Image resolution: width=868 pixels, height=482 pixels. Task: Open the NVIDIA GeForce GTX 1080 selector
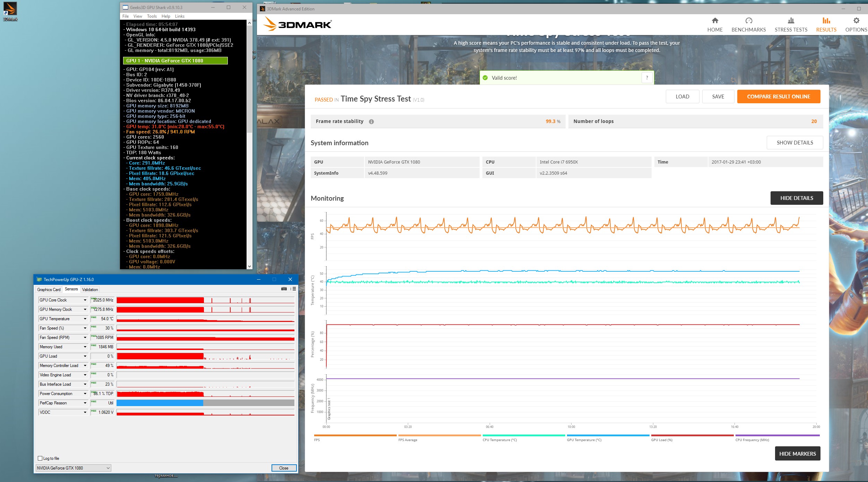coord(73,468)
